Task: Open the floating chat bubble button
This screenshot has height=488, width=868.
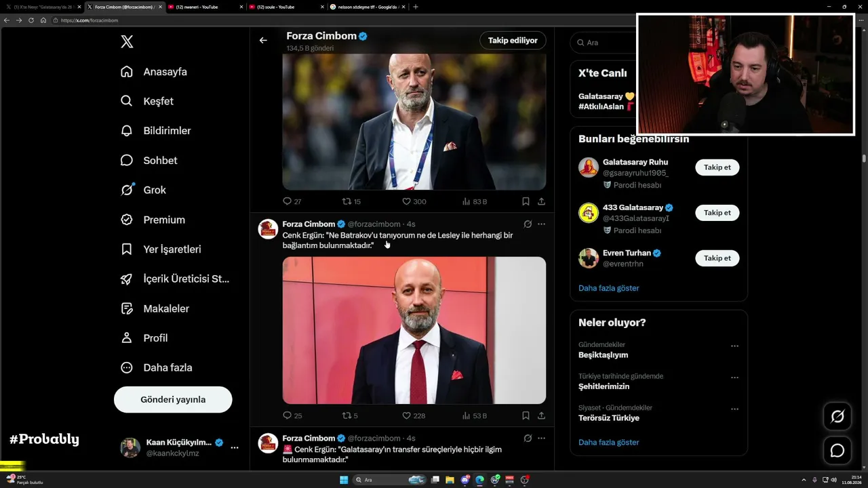Action: tap(837, 450)
